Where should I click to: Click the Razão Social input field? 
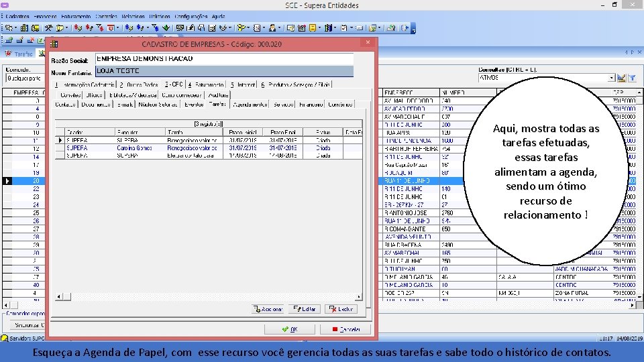click(x=224, y=59)
